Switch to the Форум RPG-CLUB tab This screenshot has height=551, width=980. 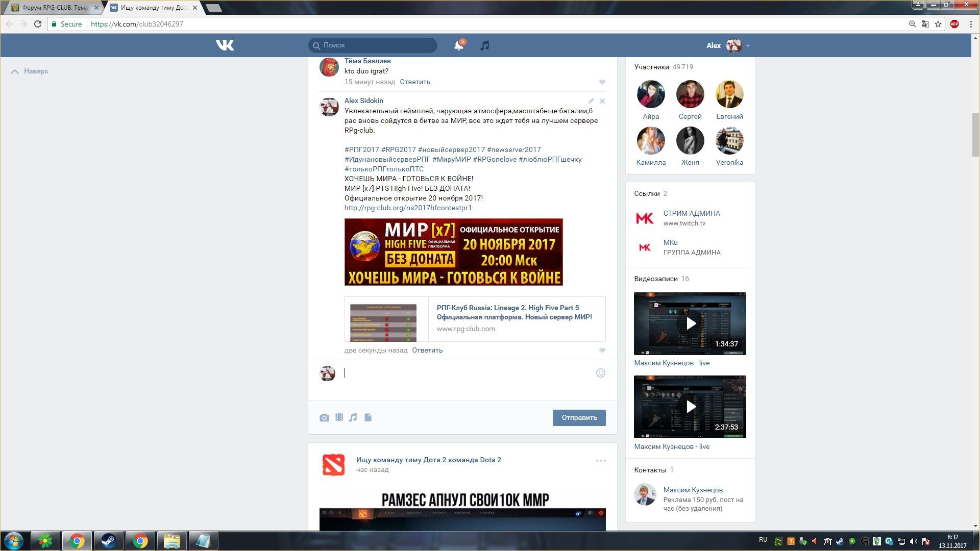click(55, 8)
